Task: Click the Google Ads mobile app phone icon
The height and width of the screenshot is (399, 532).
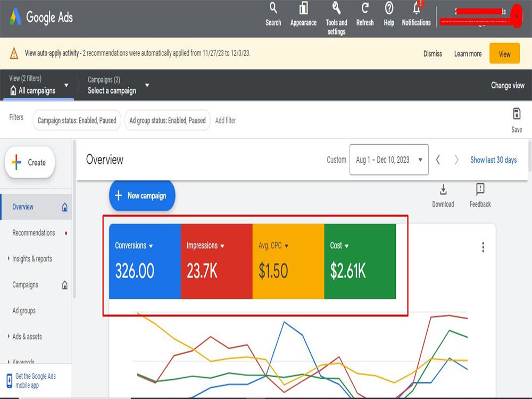Action: 9,381
